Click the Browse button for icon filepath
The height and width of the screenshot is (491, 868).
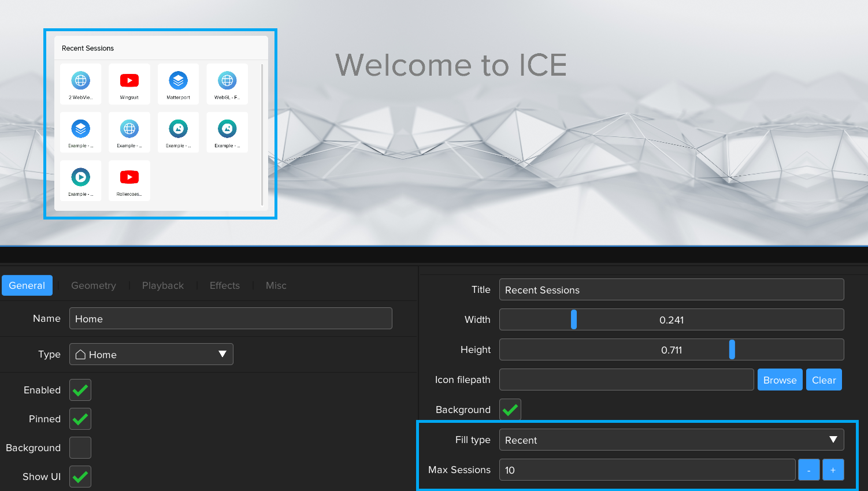pyautogui.click(x=780, y=380)
